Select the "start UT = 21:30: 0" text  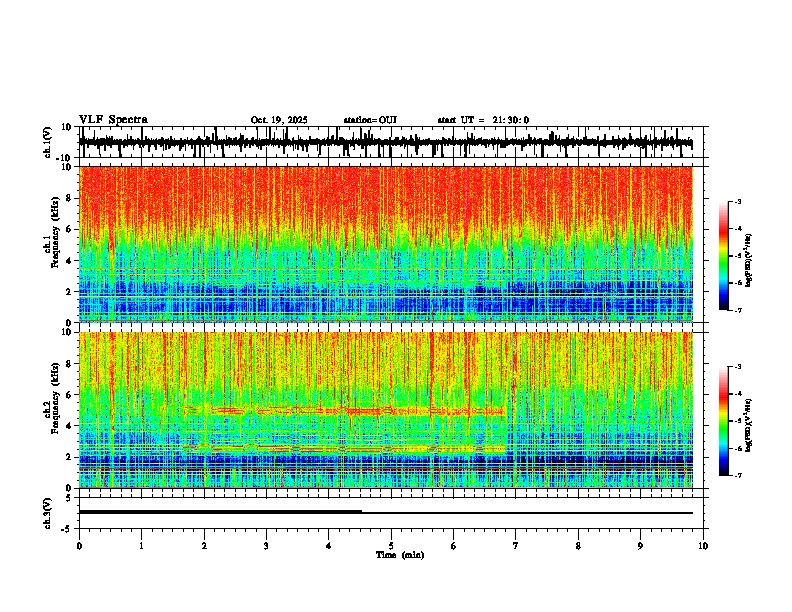(x=483, y=120)
